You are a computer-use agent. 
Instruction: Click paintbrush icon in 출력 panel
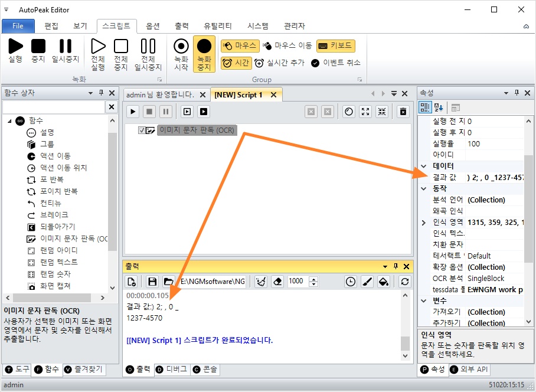tap(367, 282)
